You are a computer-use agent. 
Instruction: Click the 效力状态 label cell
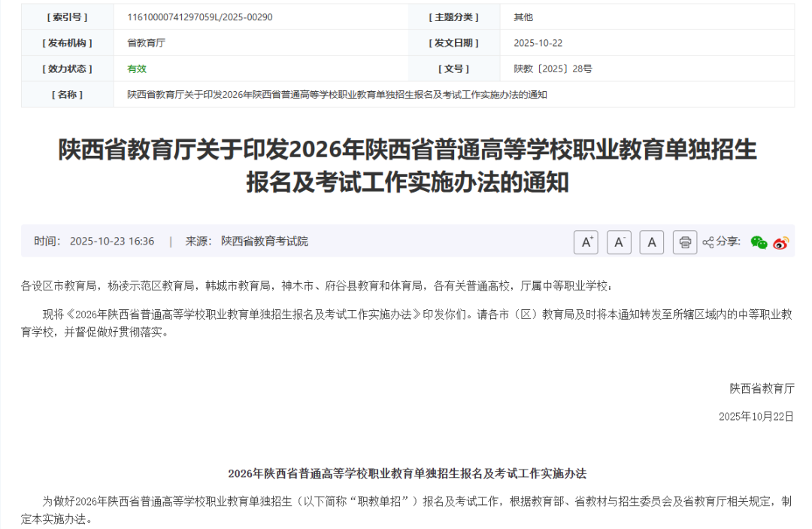68,69
